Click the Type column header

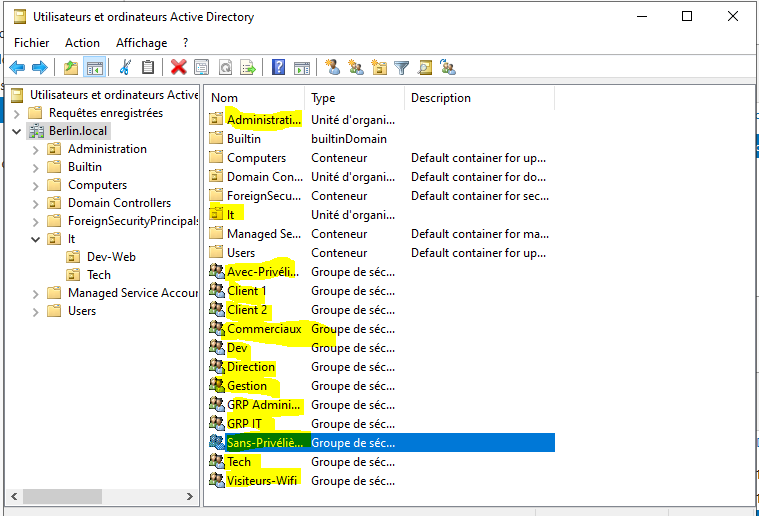pos(354,98)
